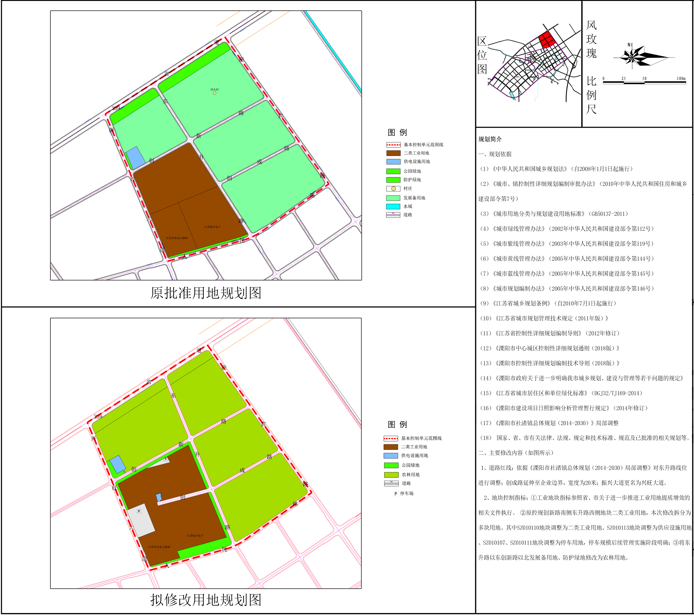Screen dimensions: 694x616
Task: Click item (6) 《城市黄线管理办法》
Action: tap(567, 259)
